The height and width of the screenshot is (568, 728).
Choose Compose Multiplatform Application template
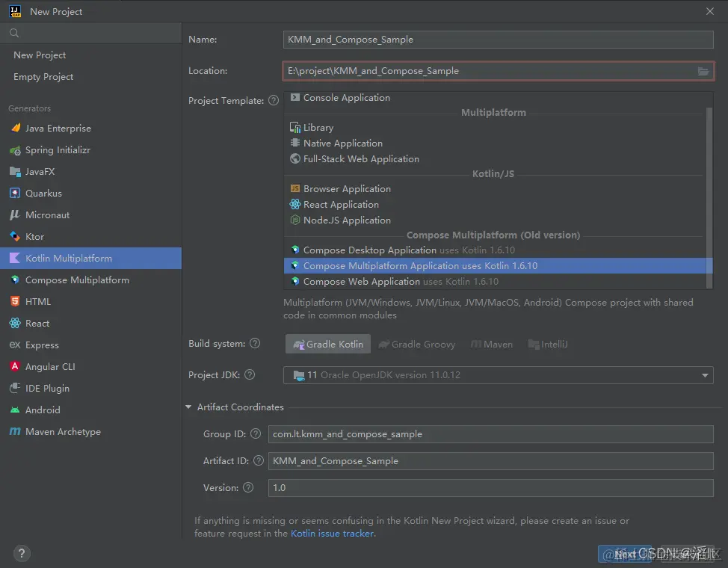495,265
